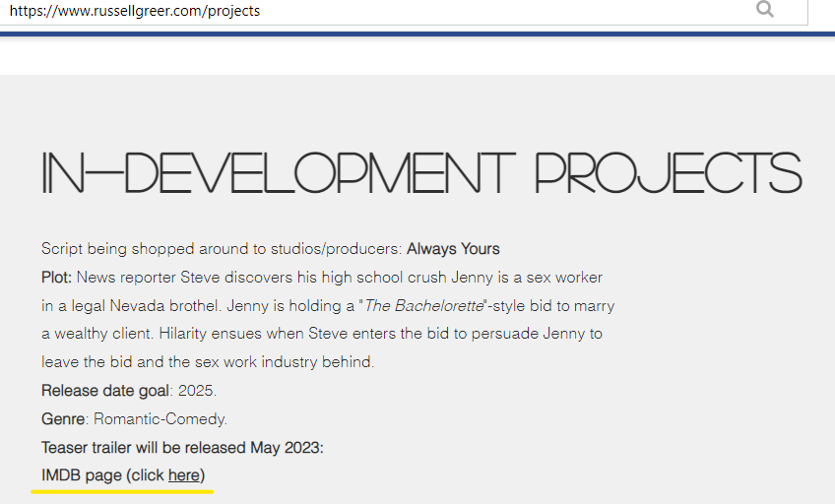Click the search magnifier icon
The image size is (835, 504).
(x=765, y=9)
